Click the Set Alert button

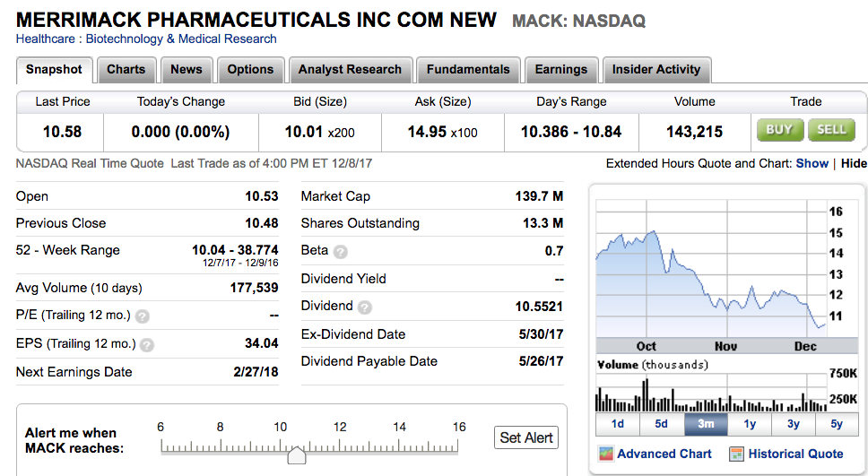click(x=526, y=437)
